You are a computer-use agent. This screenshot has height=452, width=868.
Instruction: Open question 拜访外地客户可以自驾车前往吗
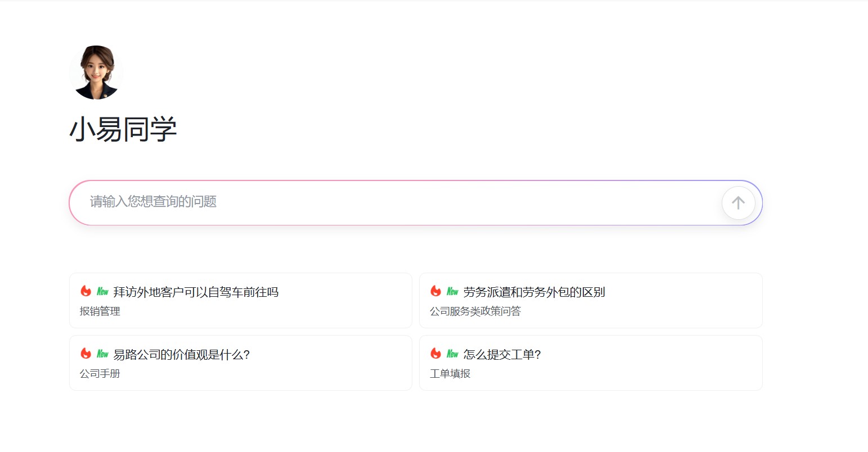[196, 292]
